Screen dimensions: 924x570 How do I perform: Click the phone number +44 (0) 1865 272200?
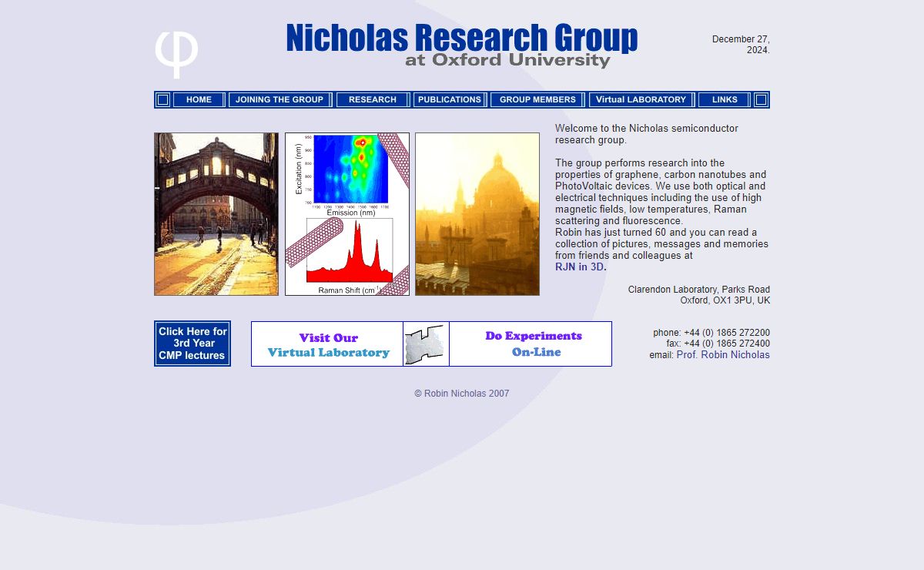[727, 333]
